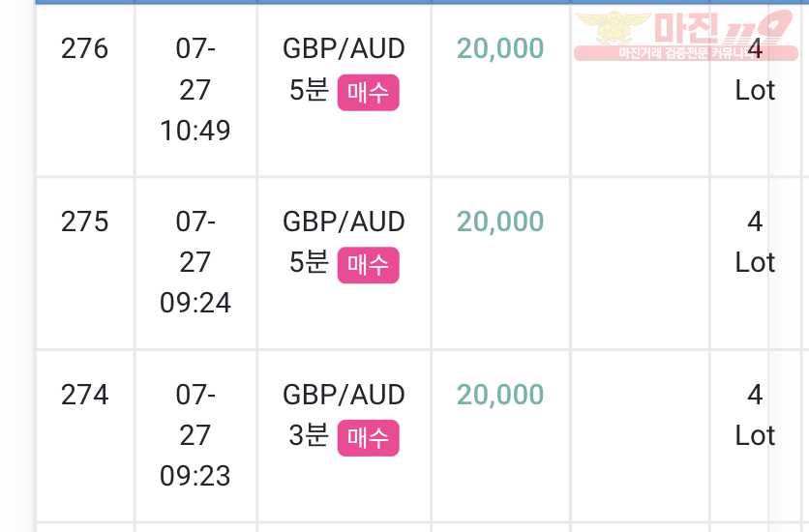This screenshot has height=532, width=809.
Task: Click GBP/AUD in row 276
Action: pyautogui.click(x=344, y=49)
